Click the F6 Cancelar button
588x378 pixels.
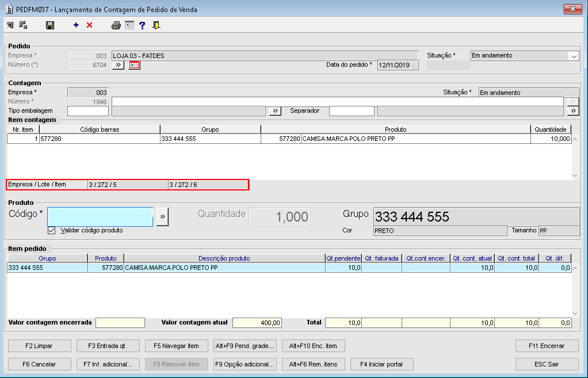pos(39,364)
